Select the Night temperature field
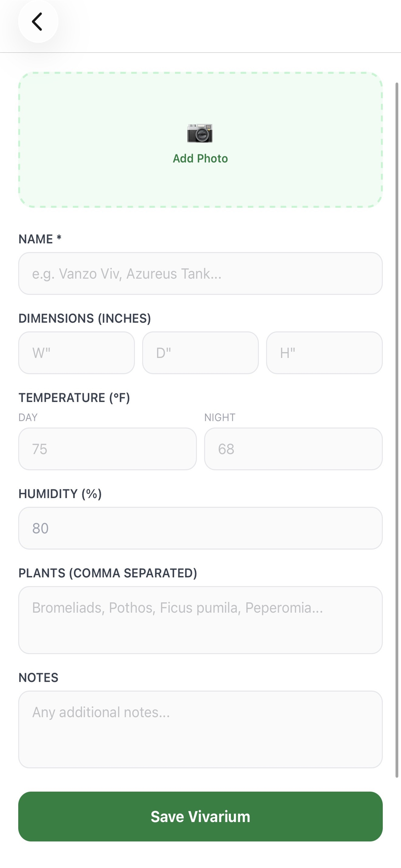401x868 pixels. pyautogui.click(x=293, y=449)
